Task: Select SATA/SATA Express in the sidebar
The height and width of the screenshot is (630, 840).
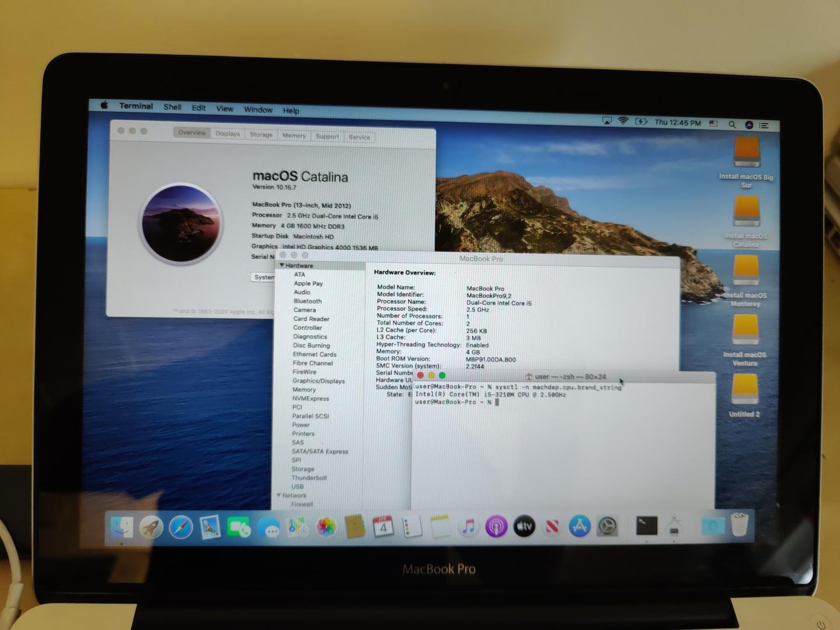Action: [x=320, y=452]
